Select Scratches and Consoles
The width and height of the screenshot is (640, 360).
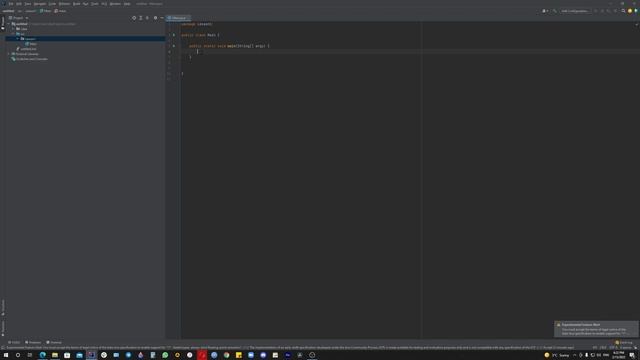tap(29, 59)
